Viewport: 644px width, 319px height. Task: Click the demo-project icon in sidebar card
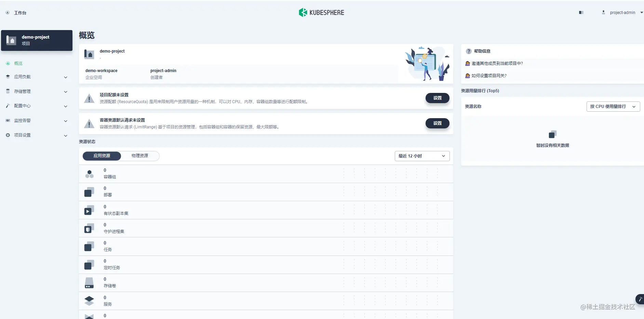click(x=11, y=40)
